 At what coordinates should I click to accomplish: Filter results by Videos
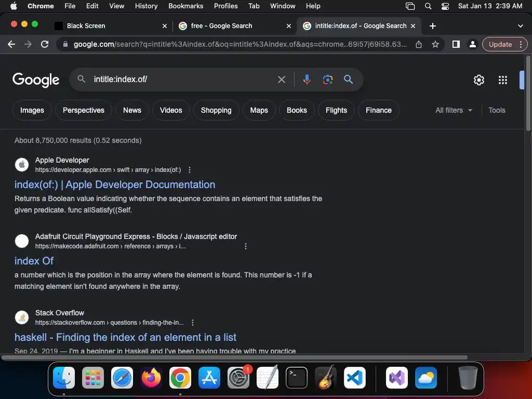point(171,110)
